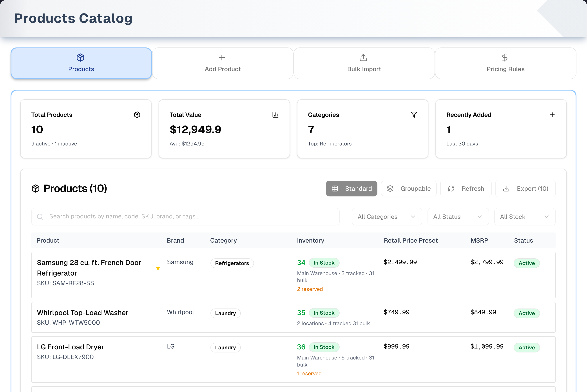Image resolution: width=587 pixels, height=392 pixels.
Task: Open the All Stock dropdown
Action: click(525, 217)
